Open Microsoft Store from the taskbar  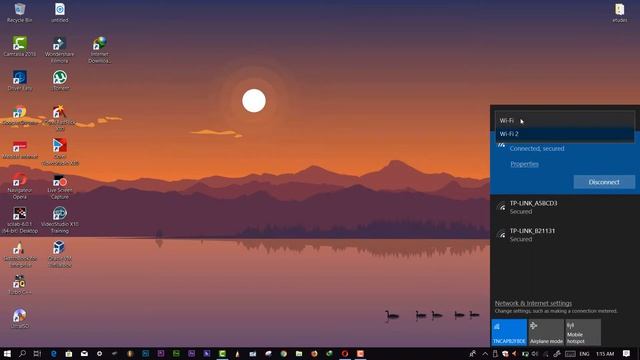pos(69,353)
